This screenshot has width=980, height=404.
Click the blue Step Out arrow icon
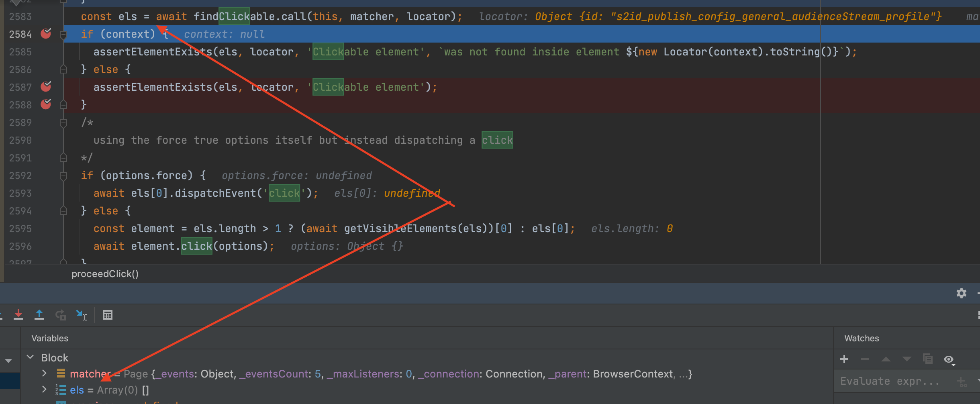[x=39, y=315]
